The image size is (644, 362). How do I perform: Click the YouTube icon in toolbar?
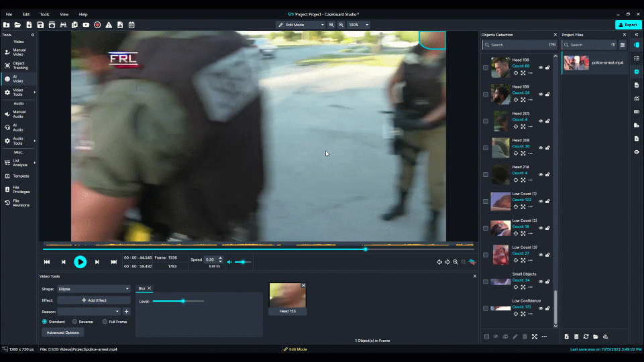click(x=86, y=25)
